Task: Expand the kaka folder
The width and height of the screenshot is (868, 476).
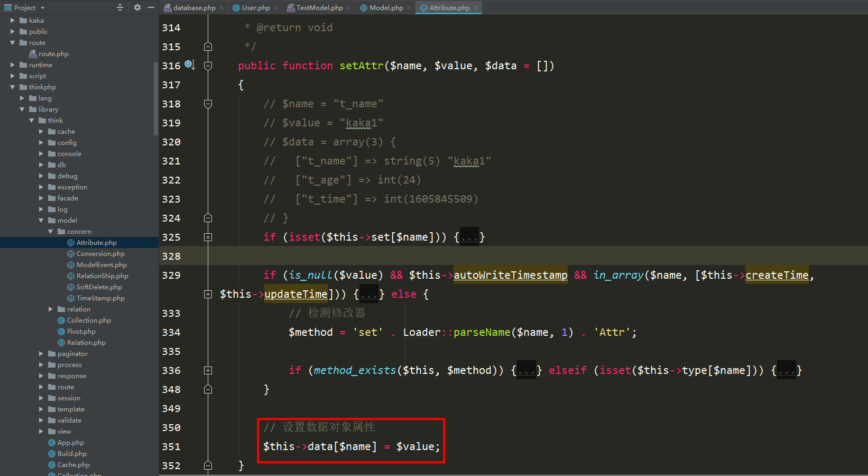Action: pyautogui.click(x=13, y=20)
